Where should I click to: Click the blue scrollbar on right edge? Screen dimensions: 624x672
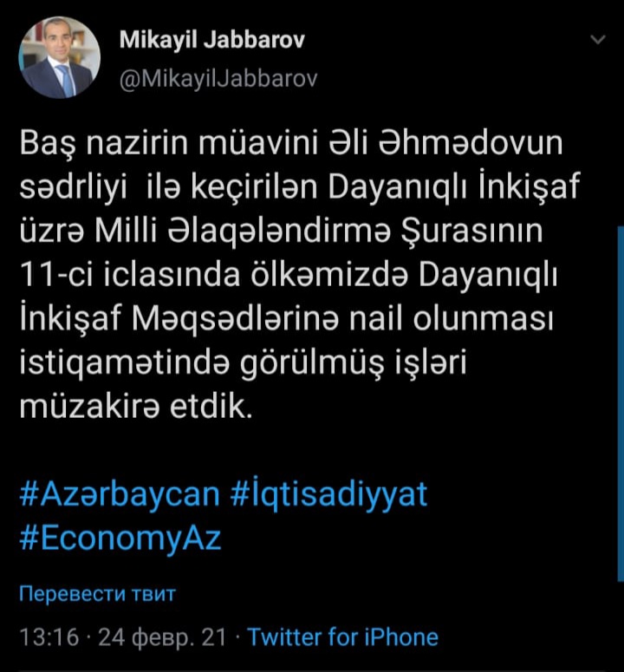(x=621, y=404)
